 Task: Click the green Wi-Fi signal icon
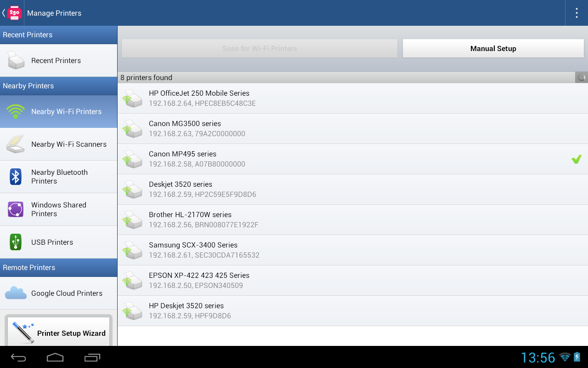point(16,111)
